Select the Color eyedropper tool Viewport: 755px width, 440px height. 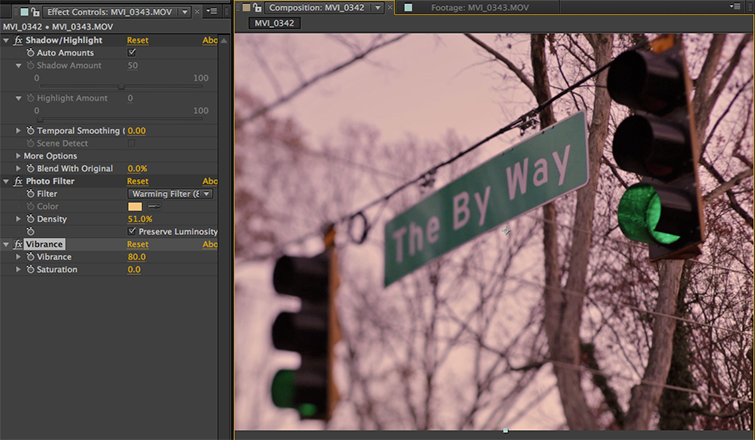click(x=153, y=206)
